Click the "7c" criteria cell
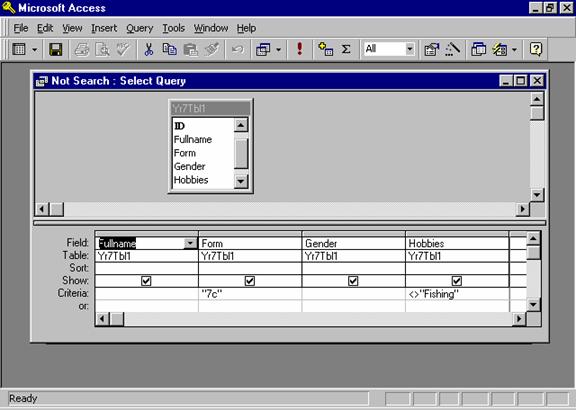Viewport: 576px width, 410px height. pyautogui.click(x=250, y=294)
